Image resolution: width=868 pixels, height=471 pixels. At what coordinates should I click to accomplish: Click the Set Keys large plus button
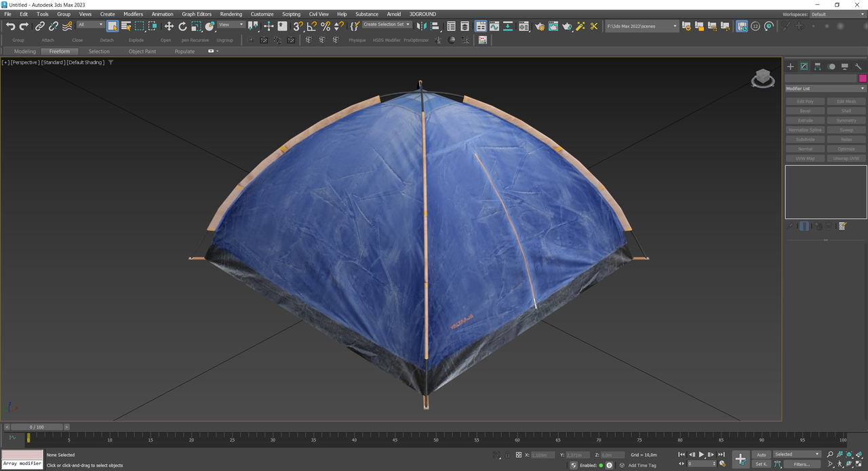pyautogui.click(x=741, y=459)
